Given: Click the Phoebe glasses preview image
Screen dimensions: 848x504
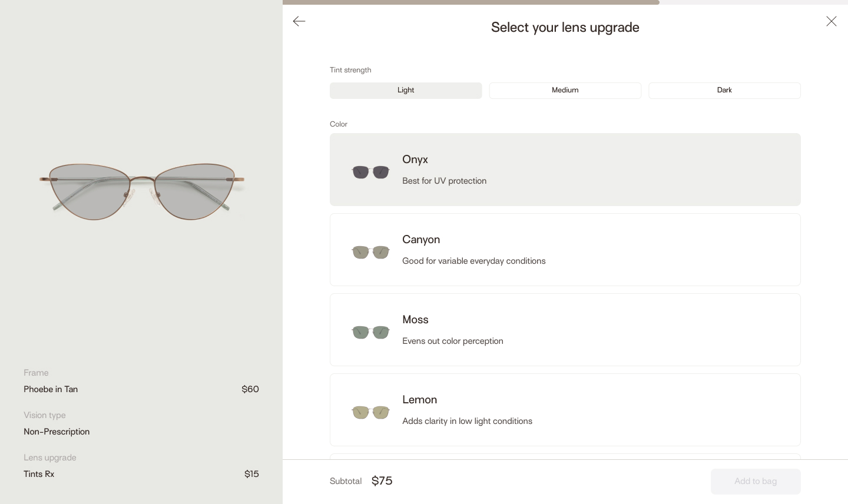Looking at the screenshot, I should [141, 191].
